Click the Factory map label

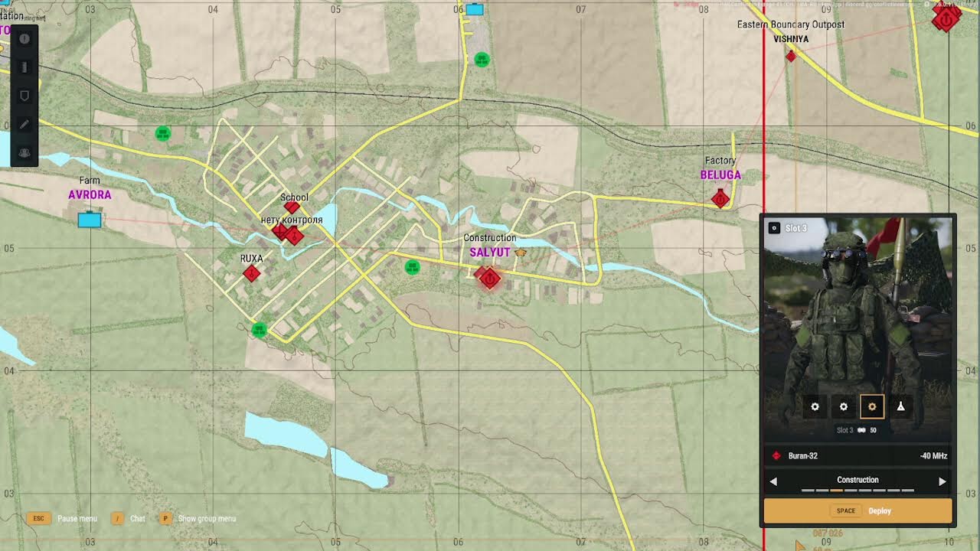720,161
